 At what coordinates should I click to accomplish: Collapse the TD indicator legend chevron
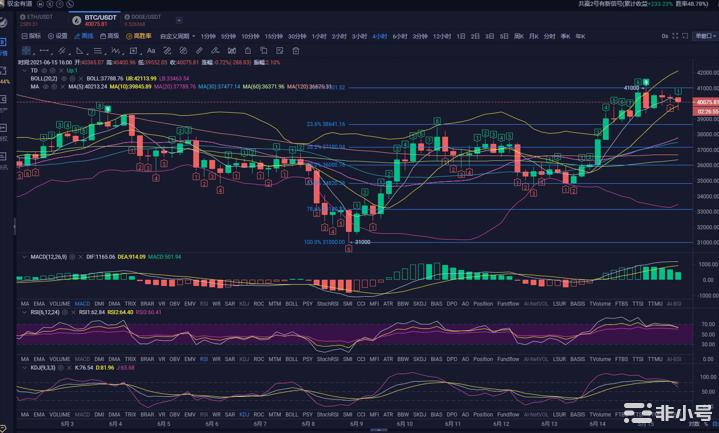pos(24,71)
